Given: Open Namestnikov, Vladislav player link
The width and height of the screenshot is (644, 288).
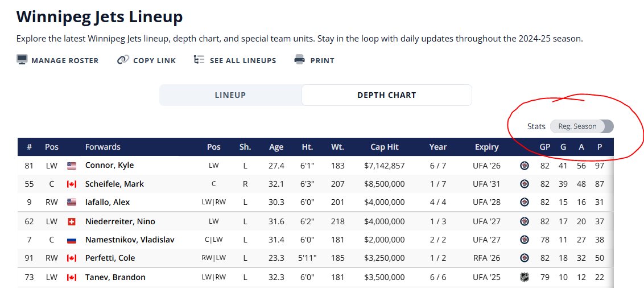Looking at the screenshot, I should [130, 240].
